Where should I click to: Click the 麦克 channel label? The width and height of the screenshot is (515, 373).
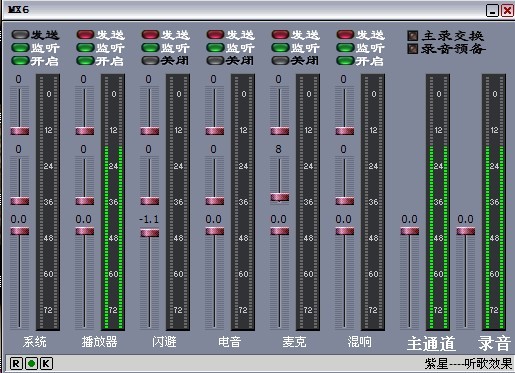pyautogui.click(x=294, y=342)
